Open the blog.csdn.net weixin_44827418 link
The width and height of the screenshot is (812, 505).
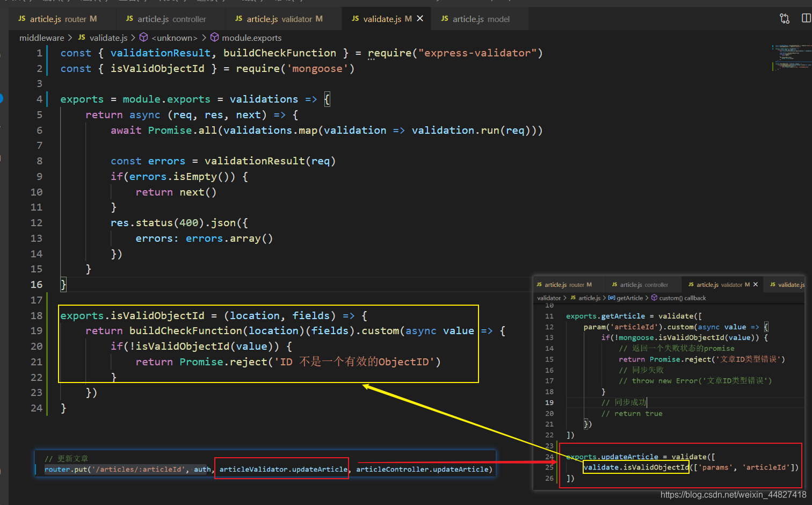[x=733, y=495]
